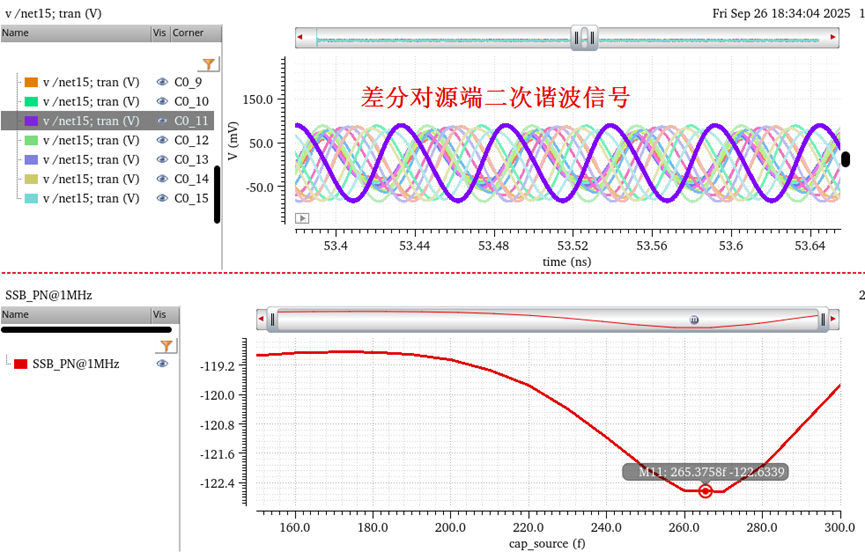Toggle visibility of the C0_12 trace
Screen dimensions: 865x552
(162, 140)
